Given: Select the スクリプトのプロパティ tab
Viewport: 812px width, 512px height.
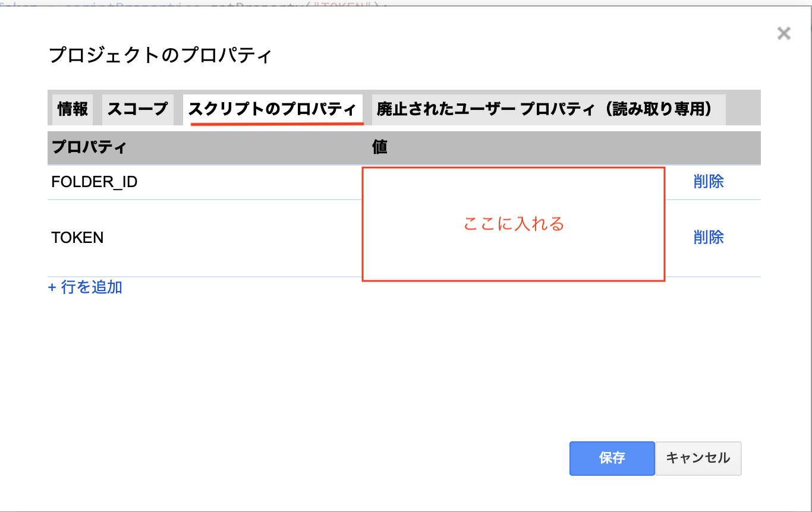Looking at the screenshot, I should 273,109.
